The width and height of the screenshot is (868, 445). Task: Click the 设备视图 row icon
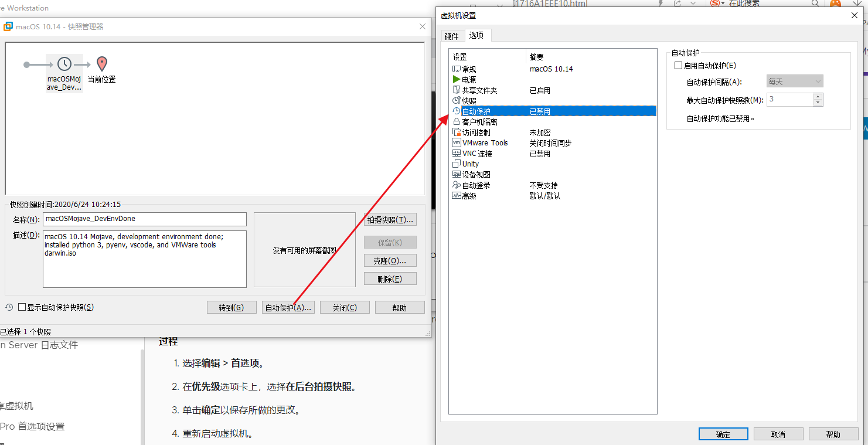[x=457, y=174]
